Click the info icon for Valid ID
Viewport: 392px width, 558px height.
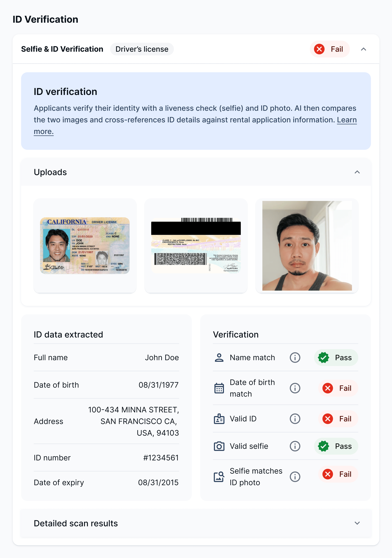(295, 419)
